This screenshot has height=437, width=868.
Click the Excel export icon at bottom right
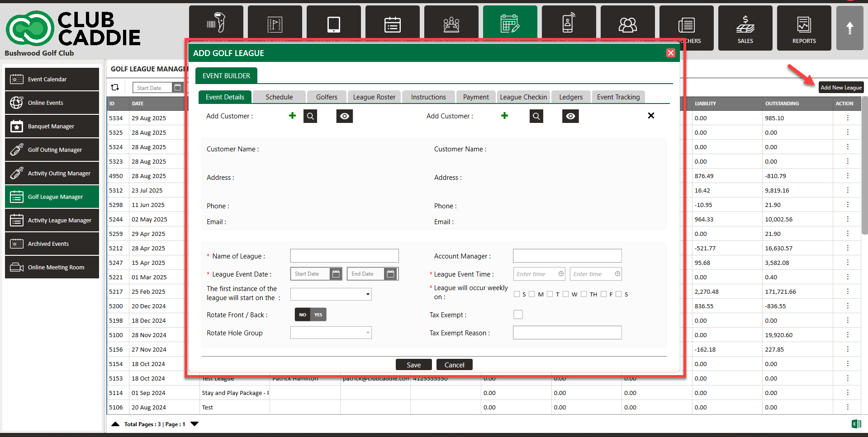[856, 424]
